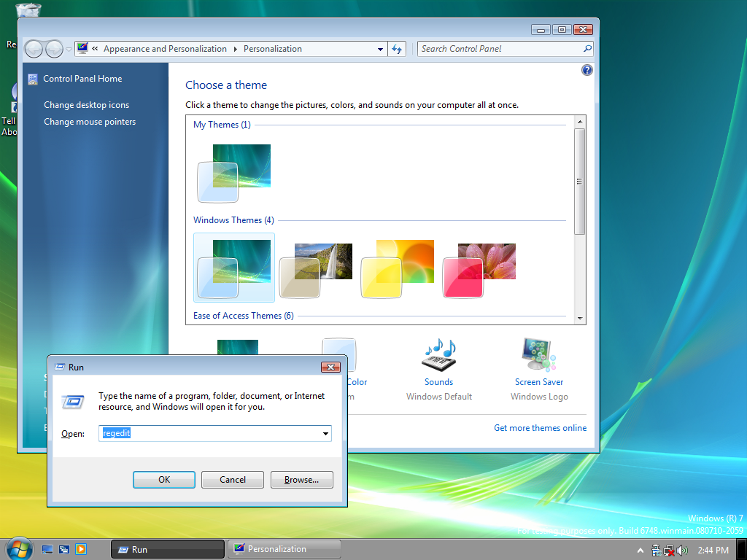
Task: Click the theme list scroll down arrow
Action: tap(580, 318)
